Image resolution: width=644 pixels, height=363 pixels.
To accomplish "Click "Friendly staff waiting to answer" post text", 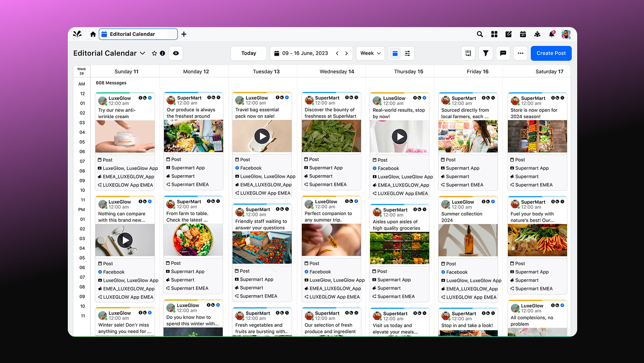I will [261, 225].
